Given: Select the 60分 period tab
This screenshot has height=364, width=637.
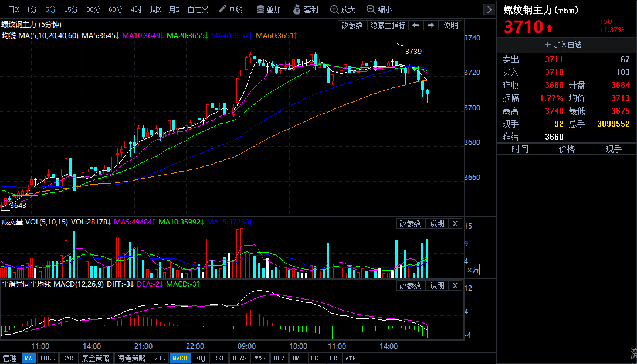Looking at the screenshot, I should 116,9.
